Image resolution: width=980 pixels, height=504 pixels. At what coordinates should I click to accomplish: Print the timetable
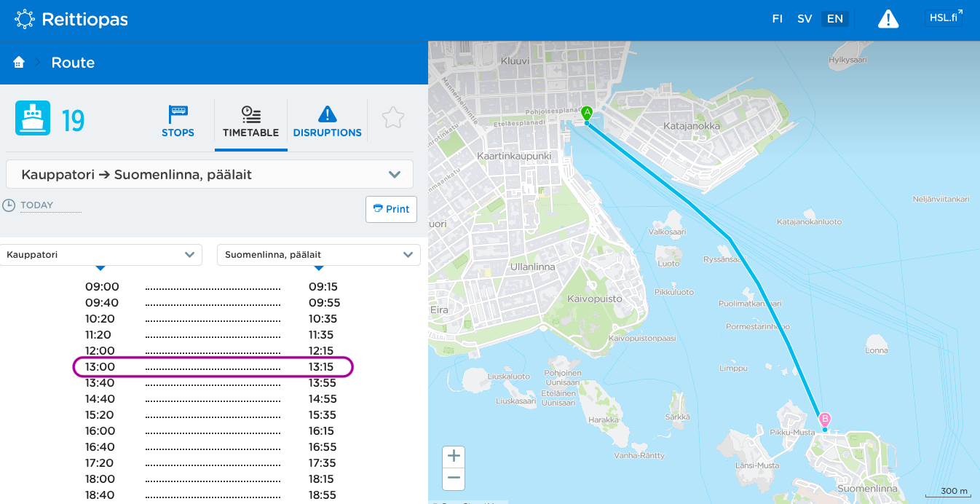coord(391,209)
